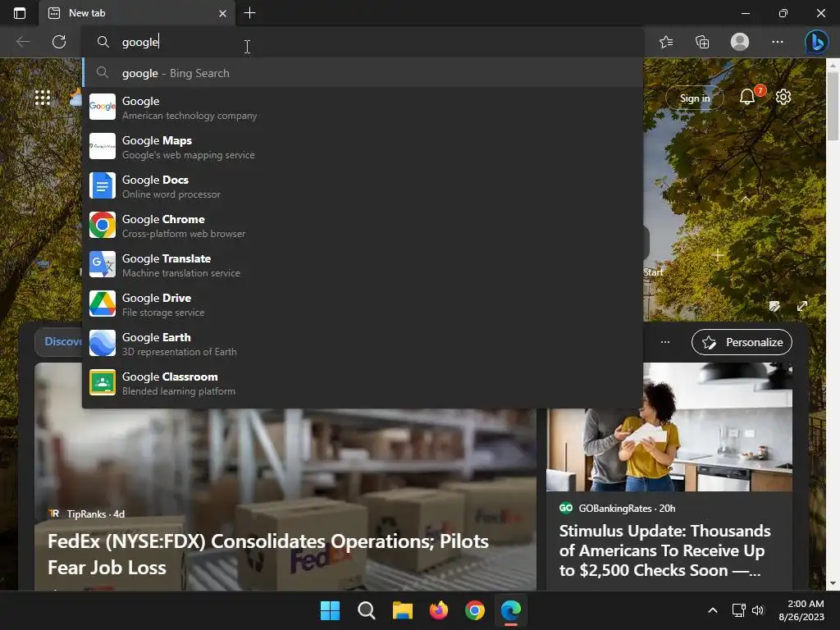Choose the Google Docs suggestion
The image size is (840, 630).
363,186
